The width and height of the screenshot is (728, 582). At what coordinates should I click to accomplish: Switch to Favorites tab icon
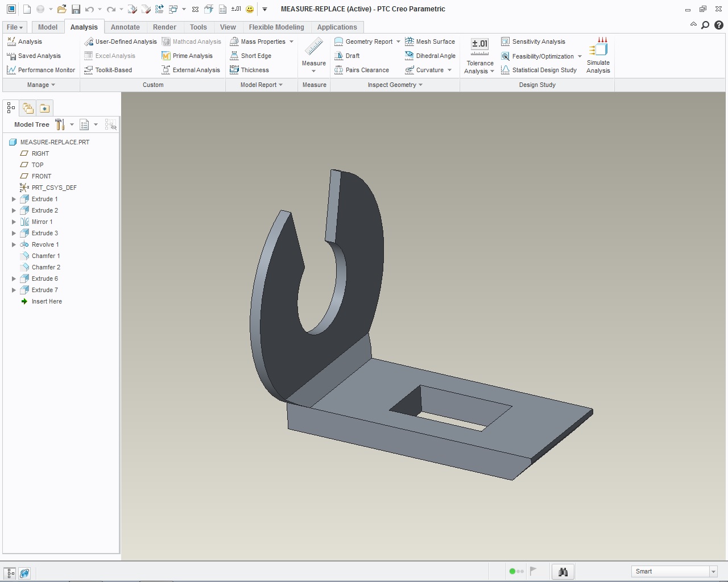pyautogui.click(x=45, y=108)
